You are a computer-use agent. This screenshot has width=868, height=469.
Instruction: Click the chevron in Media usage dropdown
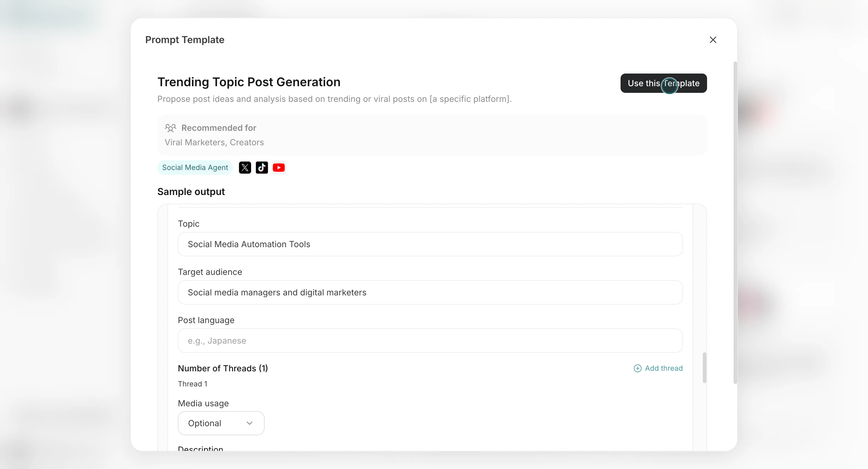coord(249,423)
